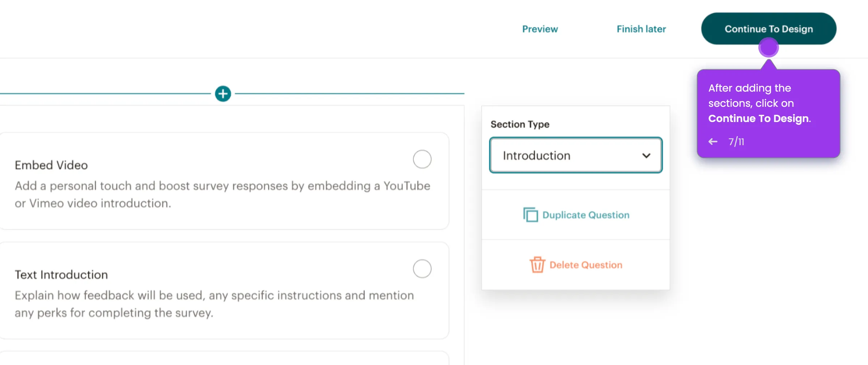The height and width of the screenshot is (365, 868).
Task: Click the Section Type label
Action: tap(520, 124)
